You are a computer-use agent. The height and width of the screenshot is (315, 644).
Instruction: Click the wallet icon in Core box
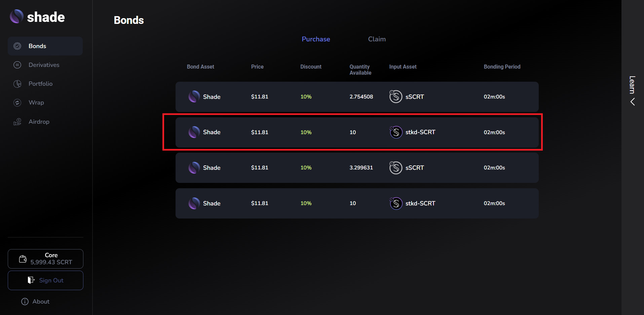23,259
